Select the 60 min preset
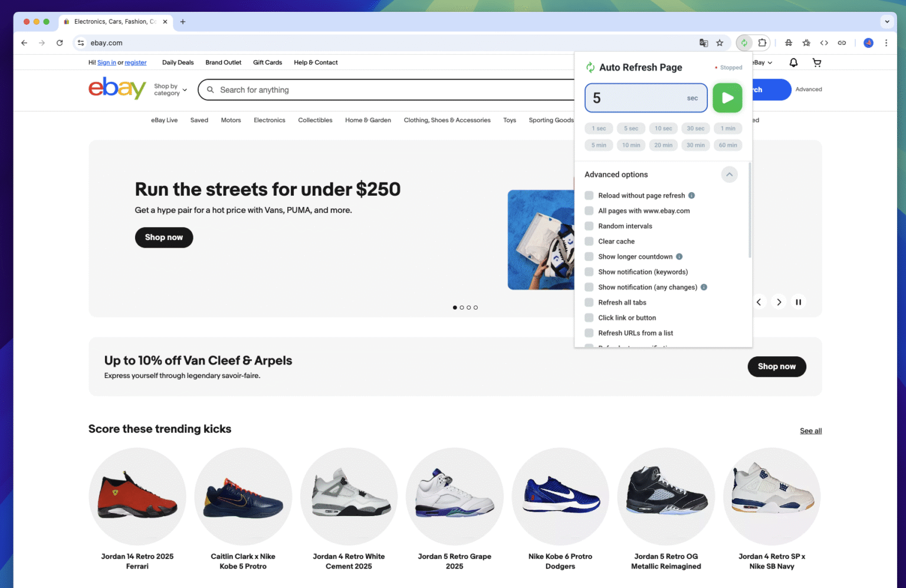This screenshot has height=588, width=906. 728,145
